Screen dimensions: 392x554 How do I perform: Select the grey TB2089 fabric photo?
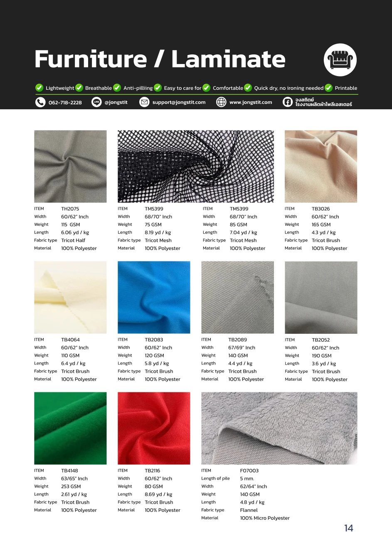[x=237, y=297]
